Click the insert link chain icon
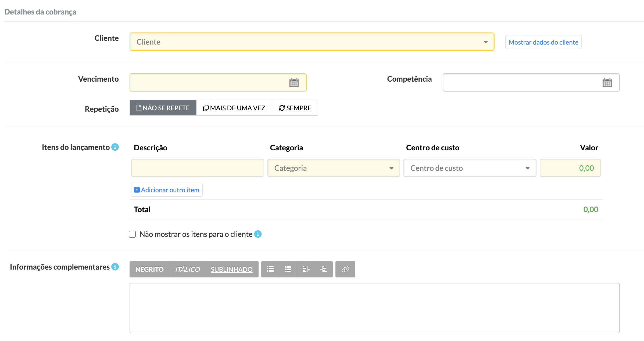Screen dimensions: 644x341 [345, 269]
